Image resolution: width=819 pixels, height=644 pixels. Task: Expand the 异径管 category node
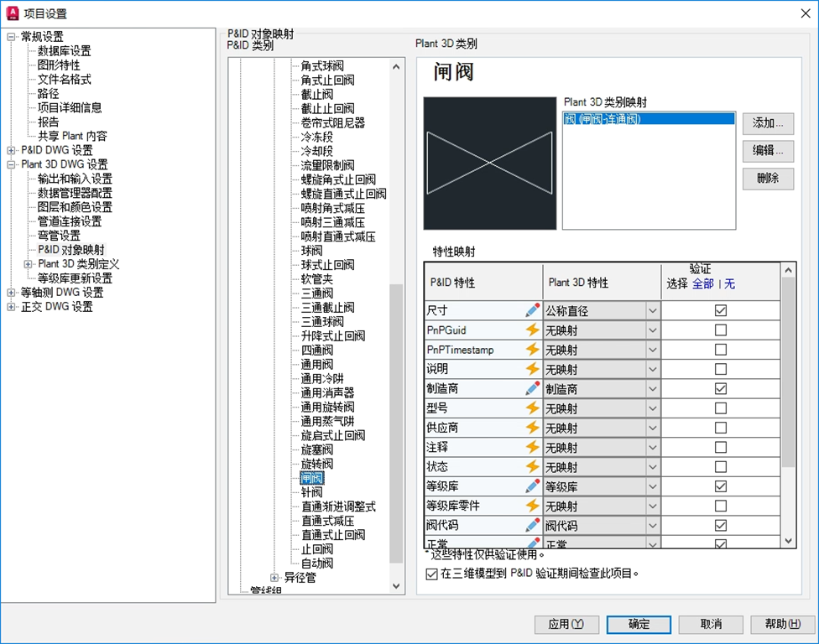tap(274, 578)
